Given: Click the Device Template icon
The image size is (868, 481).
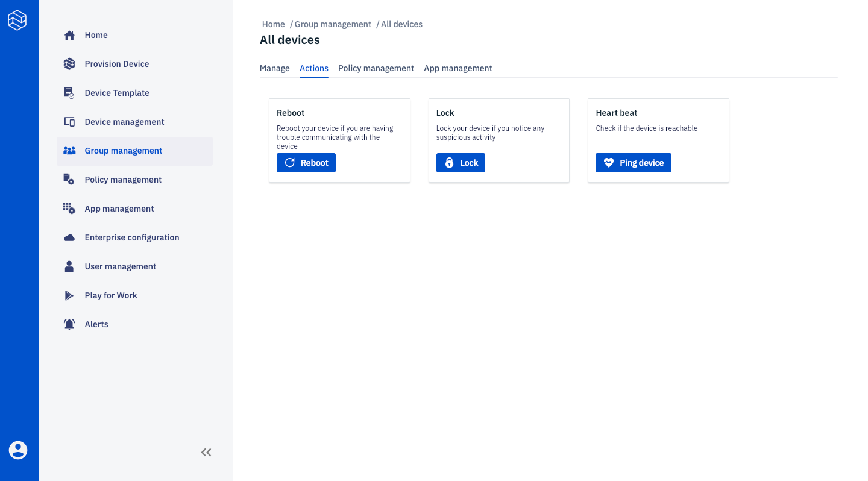Looking at the screenshot, I should pos(69,93).
